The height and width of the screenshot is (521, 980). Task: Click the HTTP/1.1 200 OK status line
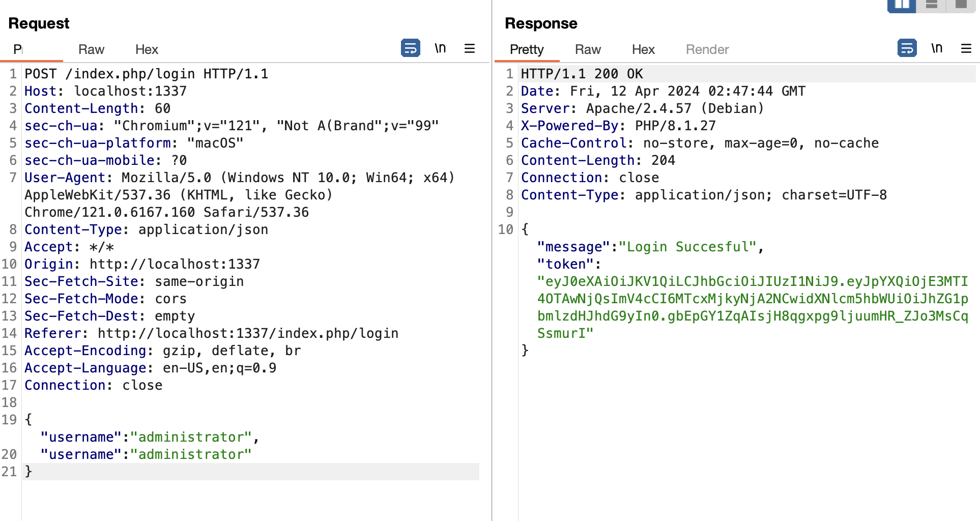[x=582, y=74]
